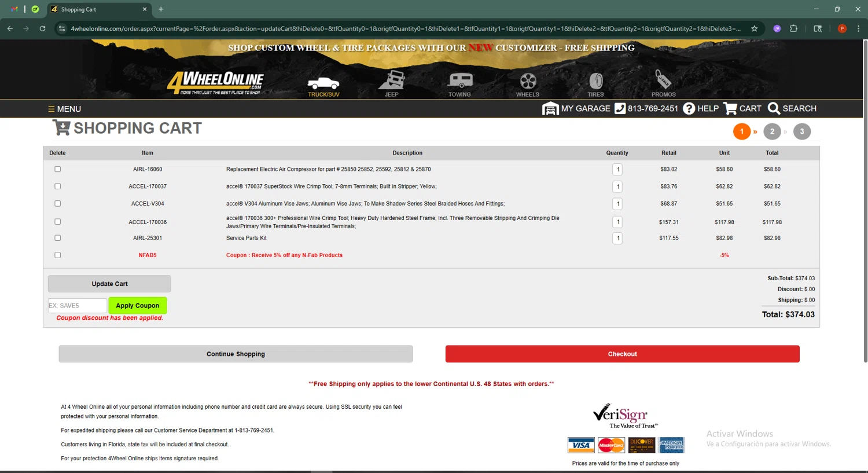Screen dimensions: 868x473
Task: Open the side panel toolbar icon
Action: 818,28
